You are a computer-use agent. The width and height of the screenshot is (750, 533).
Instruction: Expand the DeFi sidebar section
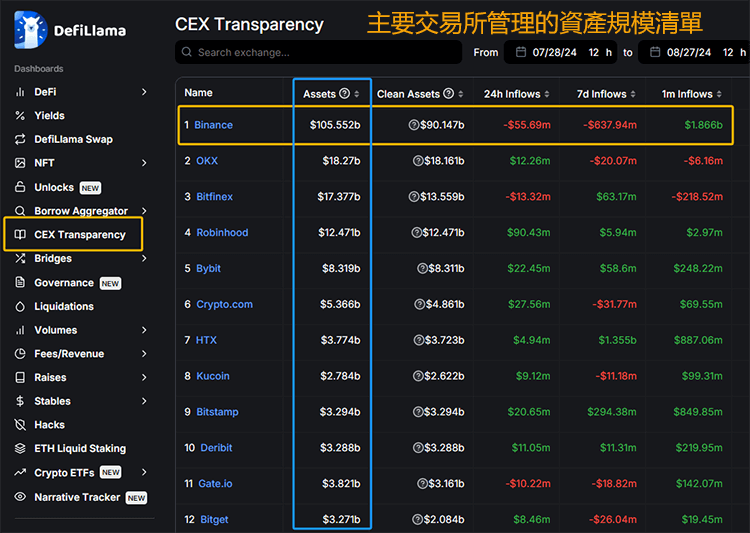(x=144, y=92)
